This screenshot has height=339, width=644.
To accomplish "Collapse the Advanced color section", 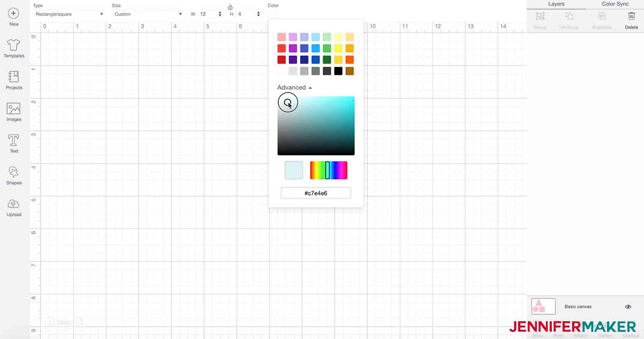I will (x=295, y=88).
